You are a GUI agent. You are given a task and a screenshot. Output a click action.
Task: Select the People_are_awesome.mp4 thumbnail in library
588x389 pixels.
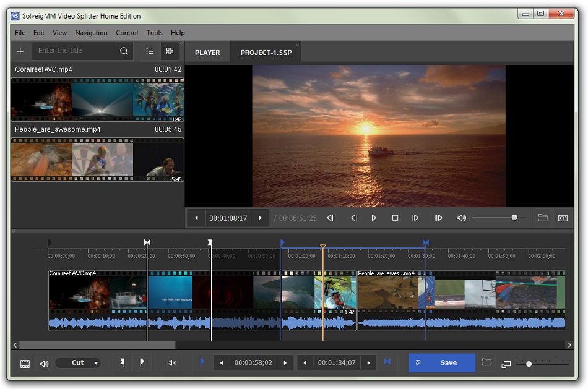(x=97, y=159)
